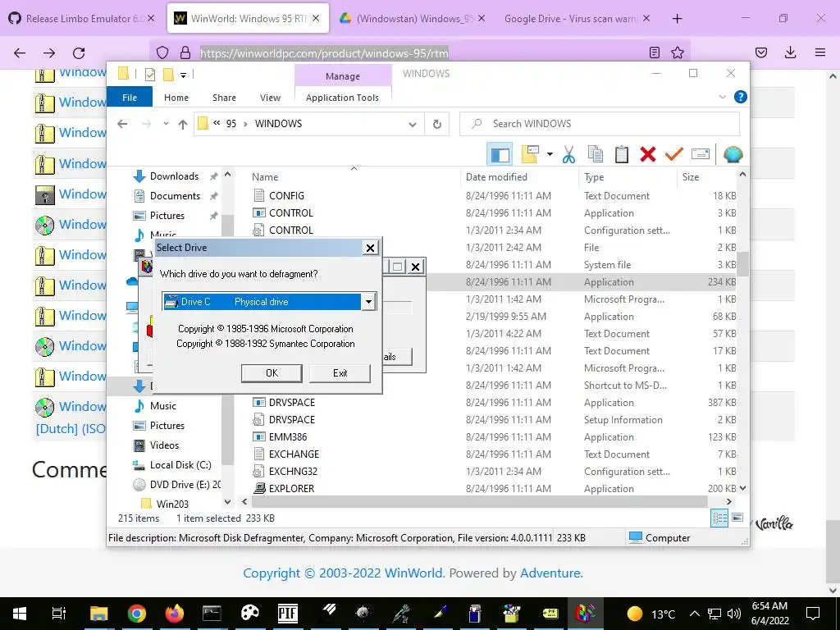Screen dimensions: 840x630
Task: Open the folder options dropdown arrow
Action: click(550, 154)
